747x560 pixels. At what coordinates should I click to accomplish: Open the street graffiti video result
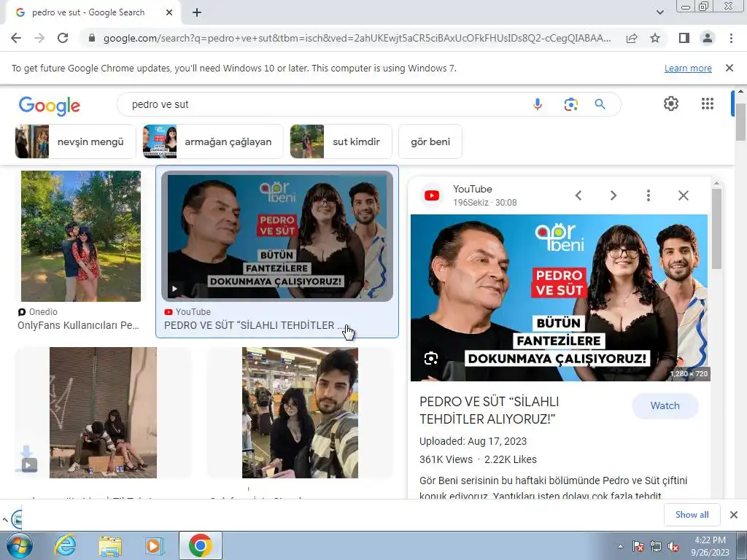click(x=103, y=413)
